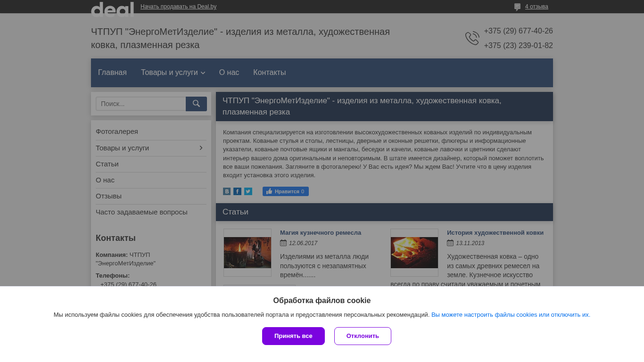Screen dimensions: 644x362
Task: Click 'Обработка файлов cookie' banner title
Action: pos(322,301)
